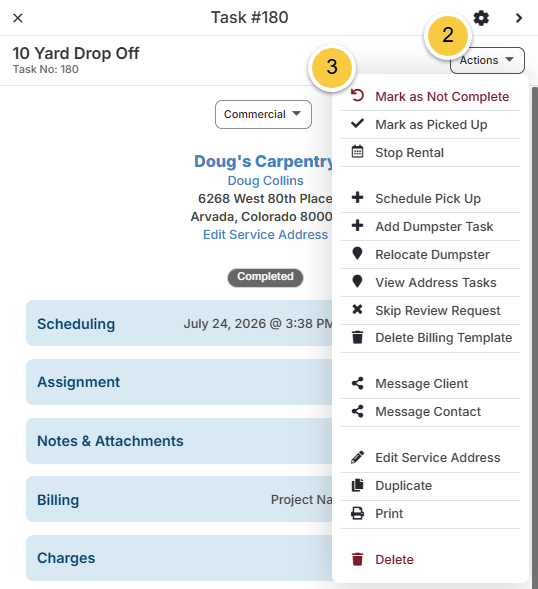
Task: Close the Task #180 panel
Action: (18, 18)
